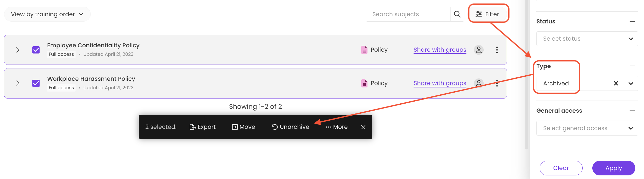Screen dimensions: 644x179
Task: Open kebab menu for Workplace Harassment Policy
Action: point(497,83)
